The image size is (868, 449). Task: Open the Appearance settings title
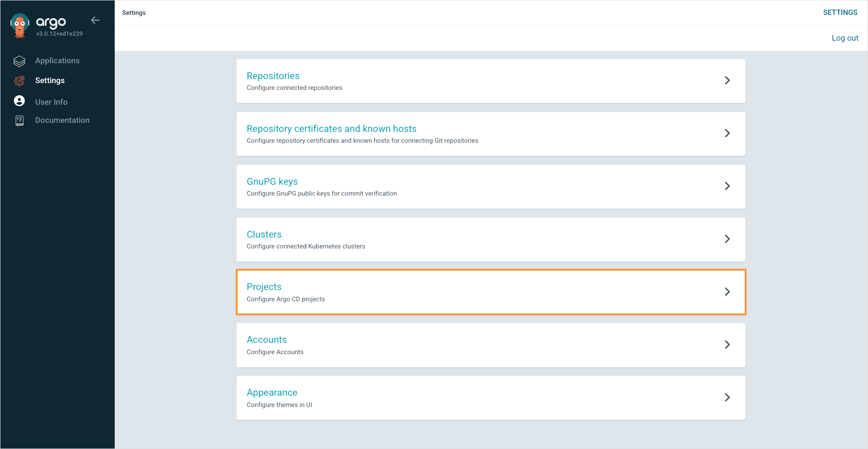(272, 393)
